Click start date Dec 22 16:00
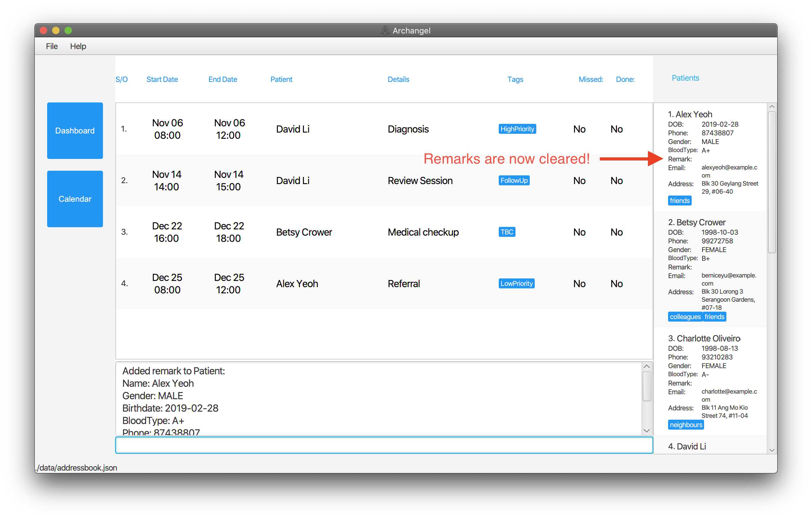Viewport: 812px width, 519px height. 167,232
